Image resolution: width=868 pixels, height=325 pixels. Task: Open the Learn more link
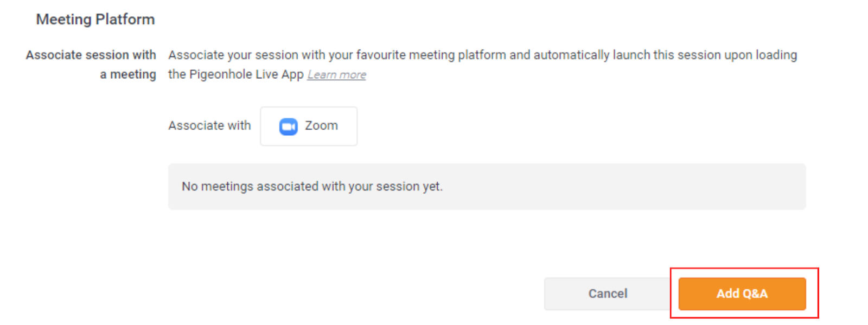click(336, 75)
